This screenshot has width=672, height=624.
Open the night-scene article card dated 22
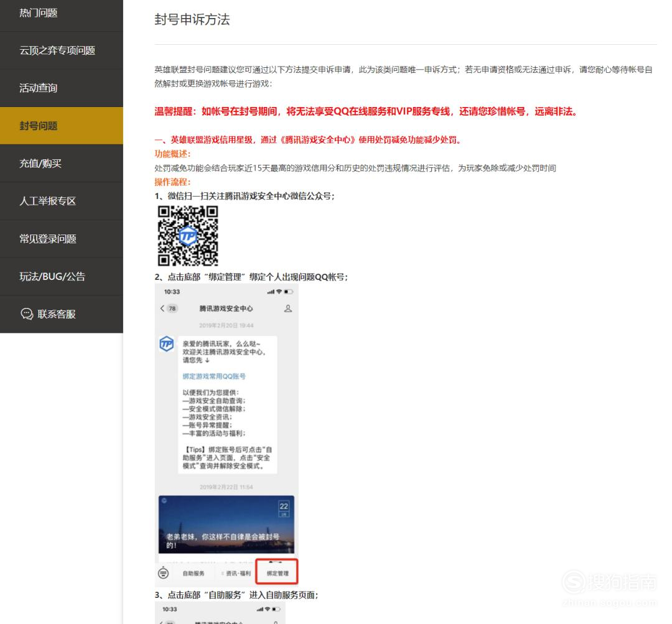226,524
